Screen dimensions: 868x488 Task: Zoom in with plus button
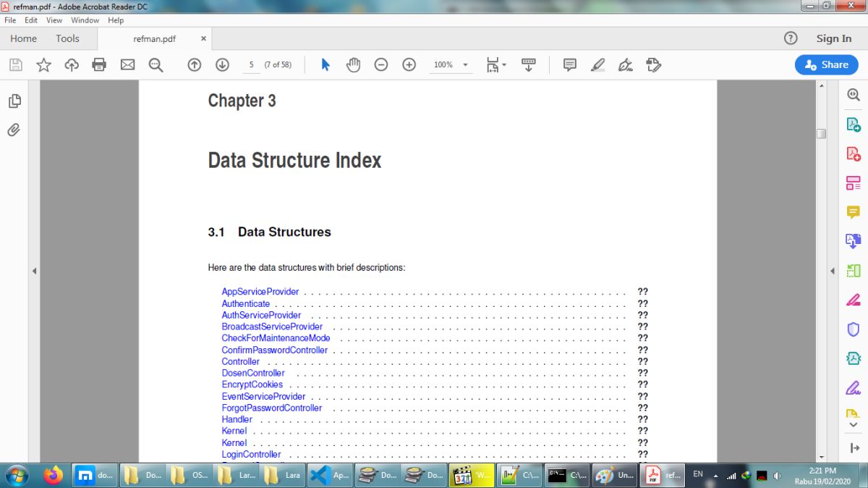[x=409, y=65]
